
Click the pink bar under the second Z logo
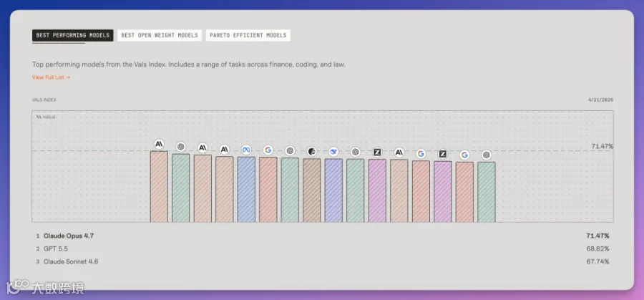coord(443,191)
